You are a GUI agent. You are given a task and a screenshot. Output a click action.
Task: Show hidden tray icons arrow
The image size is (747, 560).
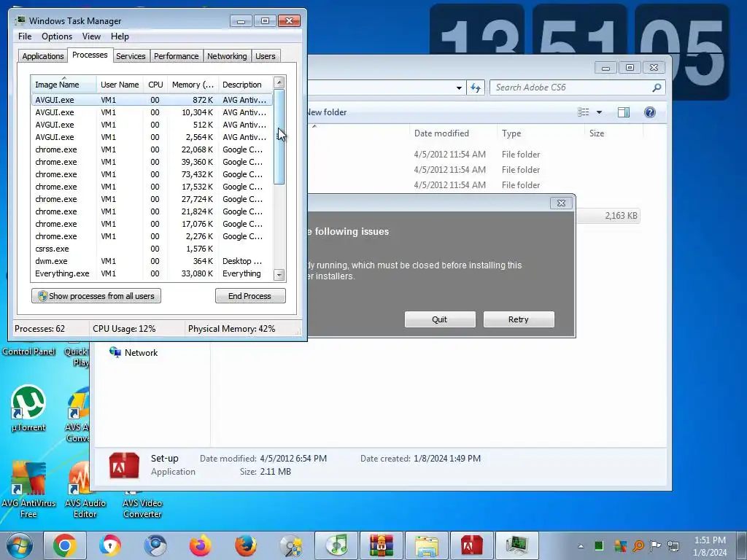[580, 546]
